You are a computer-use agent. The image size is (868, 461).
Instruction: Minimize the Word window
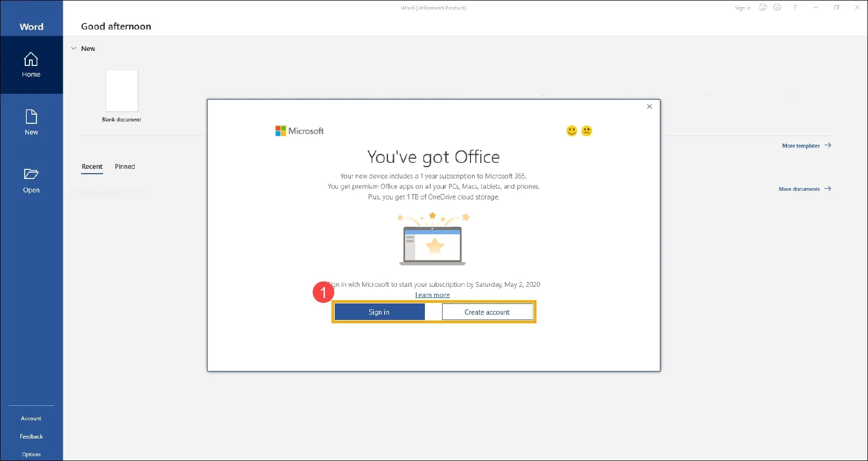coord(816,8)
